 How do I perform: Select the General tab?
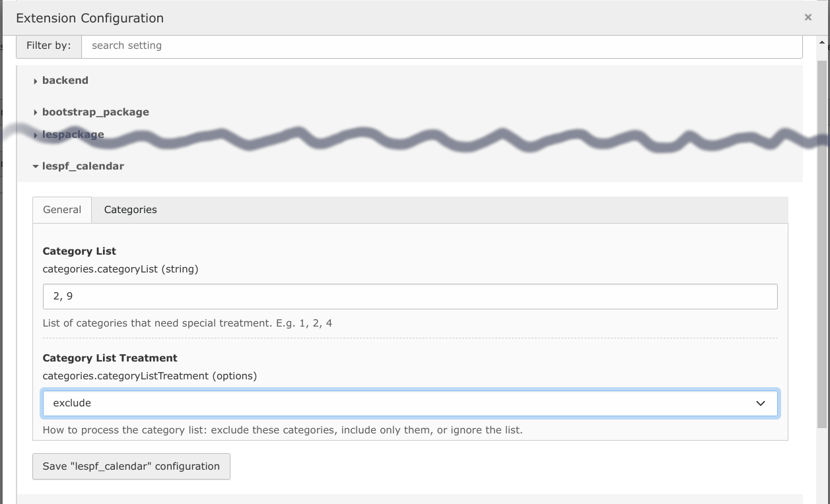point(62,210)
